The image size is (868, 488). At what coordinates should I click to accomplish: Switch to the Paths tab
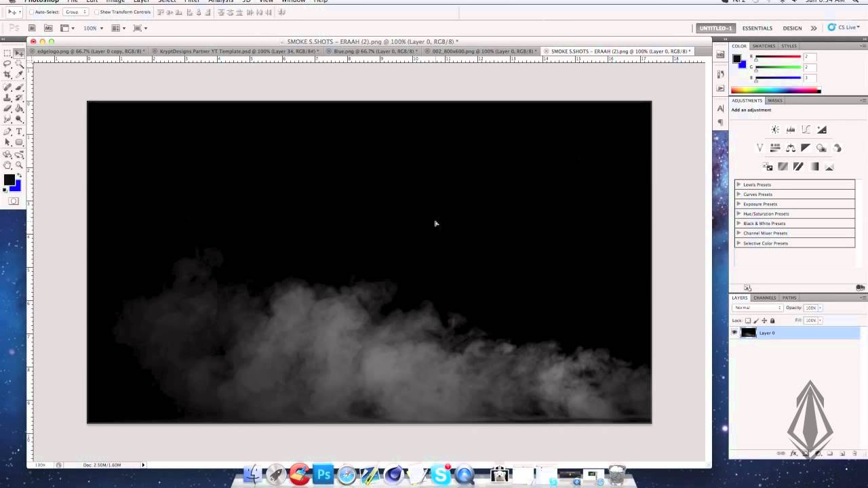tap(789, 298)
